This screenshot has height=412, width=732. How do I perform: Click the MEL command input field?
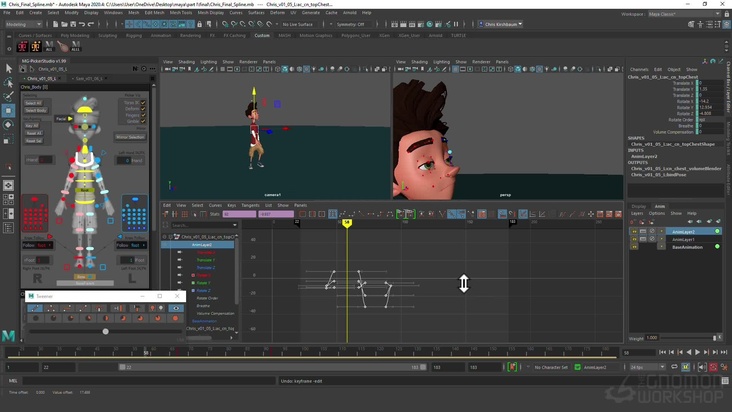click(x=149, y=381)
